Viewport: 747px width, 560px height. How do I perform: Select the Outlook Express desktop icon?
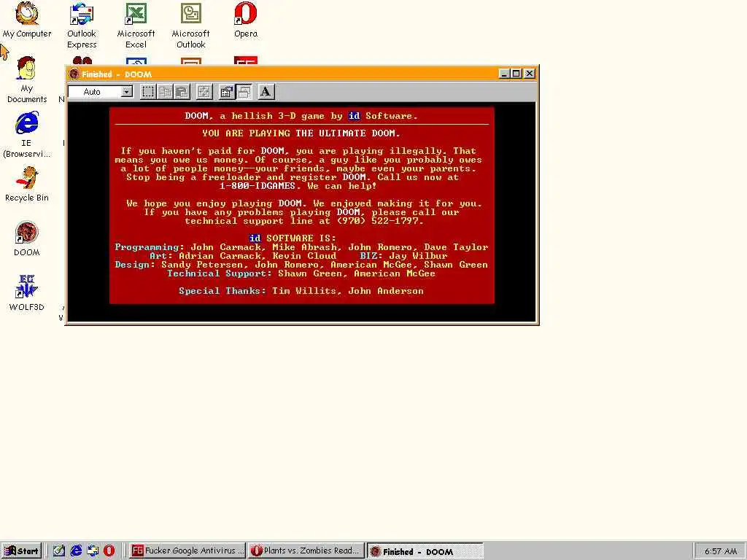tap(82, 26)
